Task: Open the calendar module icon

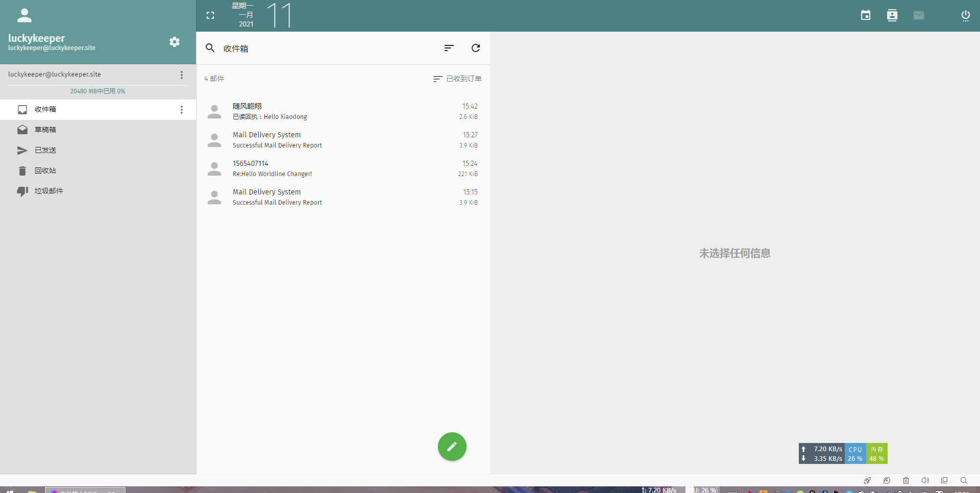Action: click(865, 15)
